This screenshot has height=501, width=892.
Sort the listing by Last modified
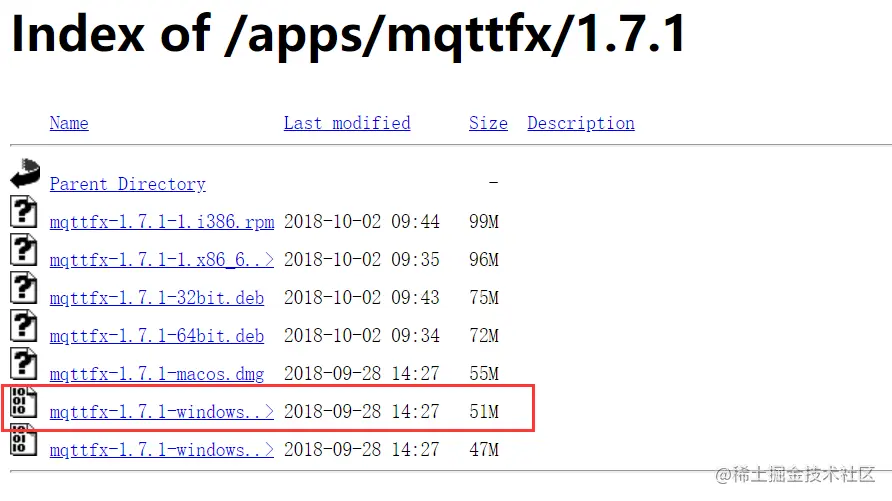pyautogui.click(x=347, y=123)
